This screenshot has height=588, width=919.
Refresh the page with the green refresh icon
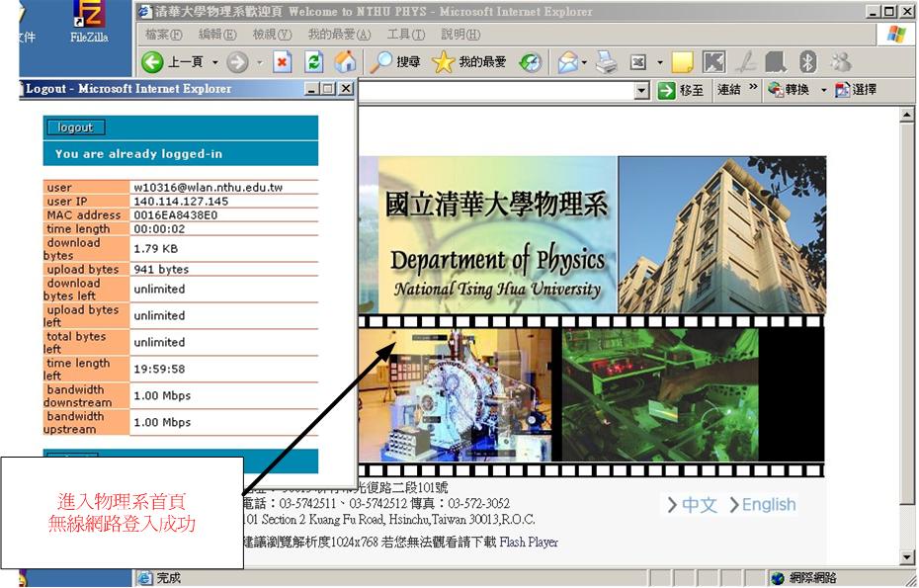[314, 62]
